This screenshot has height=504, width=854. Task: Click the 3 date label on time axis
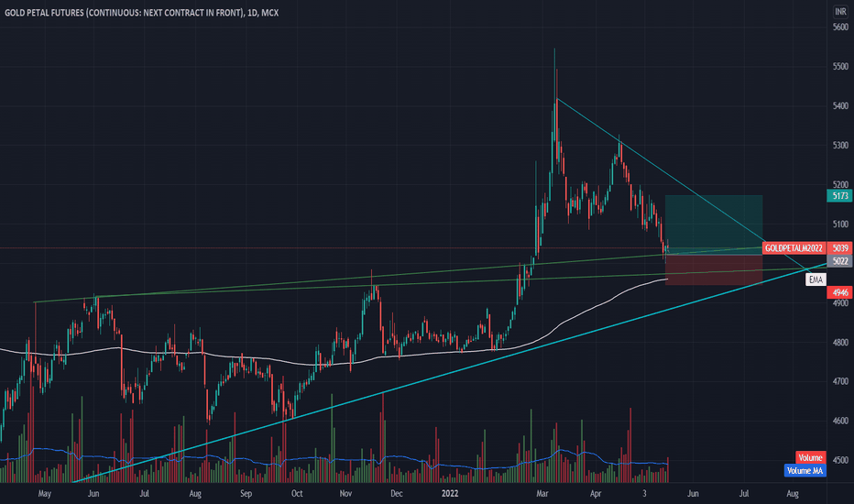point(644,494)
